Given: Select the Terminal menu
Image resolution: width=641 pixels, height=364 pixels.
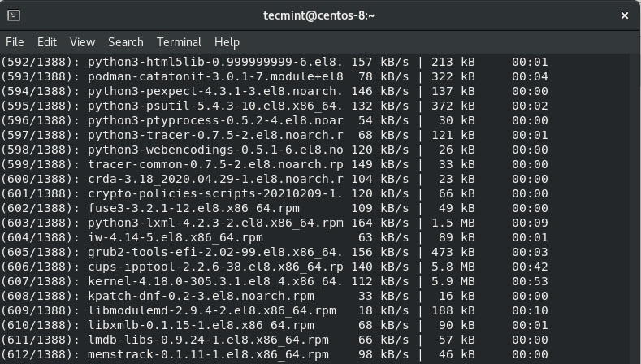Looking at the screenshot, I should pos(179,42).
